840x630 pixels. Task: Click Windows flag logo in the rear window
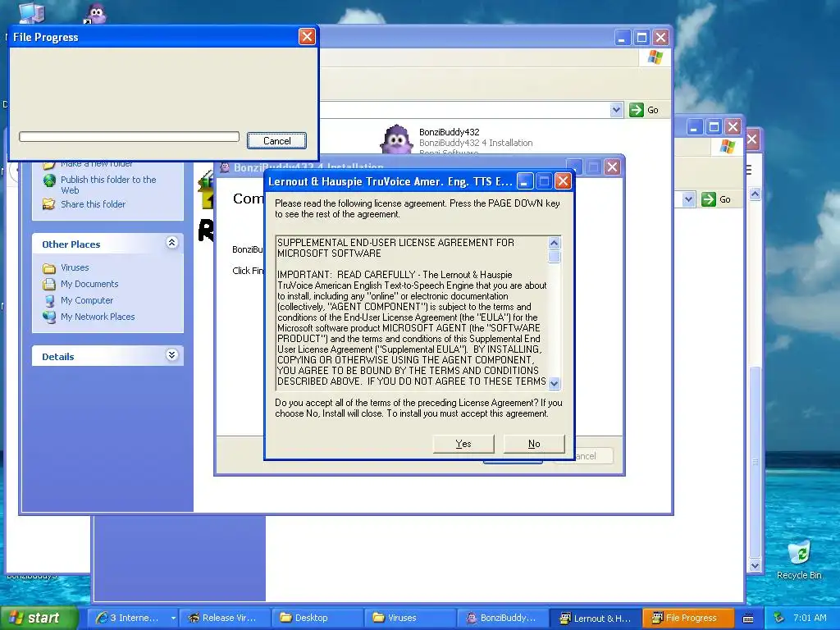pos(728,146)
